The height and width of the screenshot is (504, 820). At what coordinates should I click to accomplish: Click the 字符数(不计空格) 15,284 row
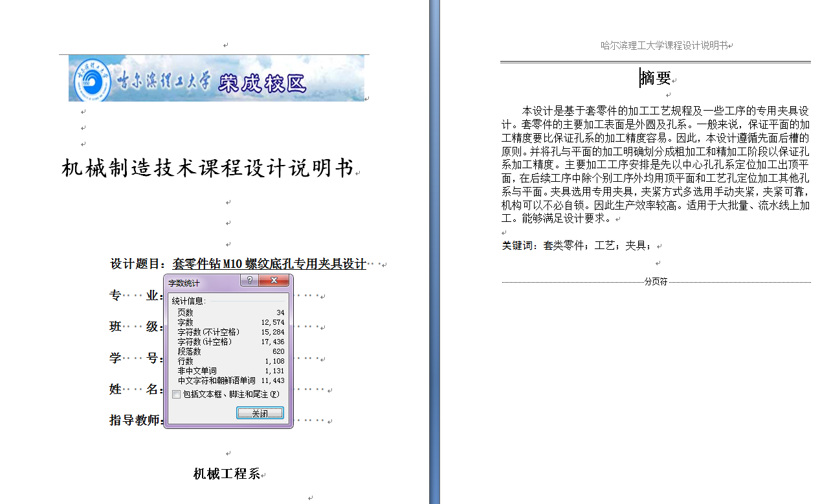[x=231, y=332]
